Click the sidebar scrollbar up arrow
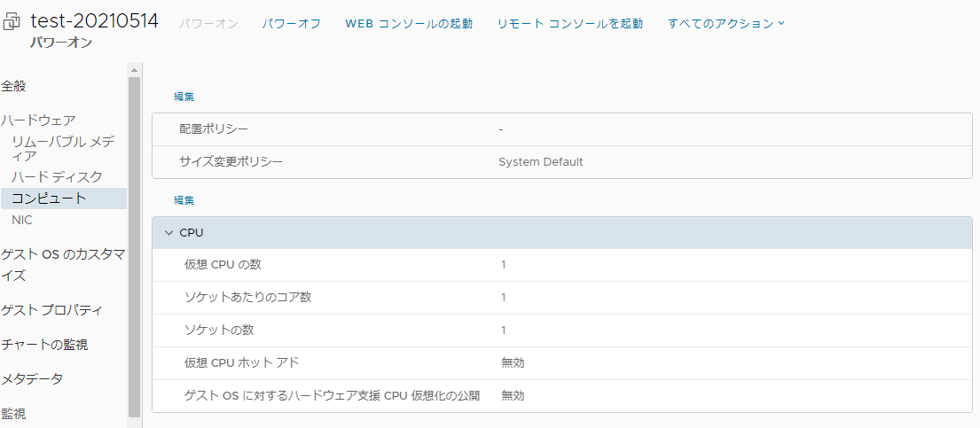980x428 pixels. tap(135, 69)
